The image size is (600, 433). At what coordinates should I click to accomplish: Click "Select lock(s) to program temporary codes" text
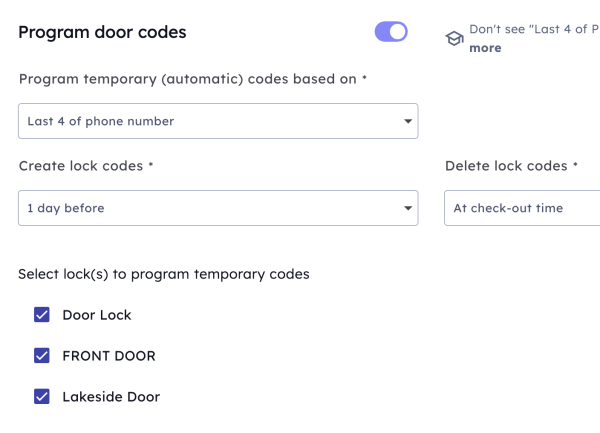coord(164,274)
